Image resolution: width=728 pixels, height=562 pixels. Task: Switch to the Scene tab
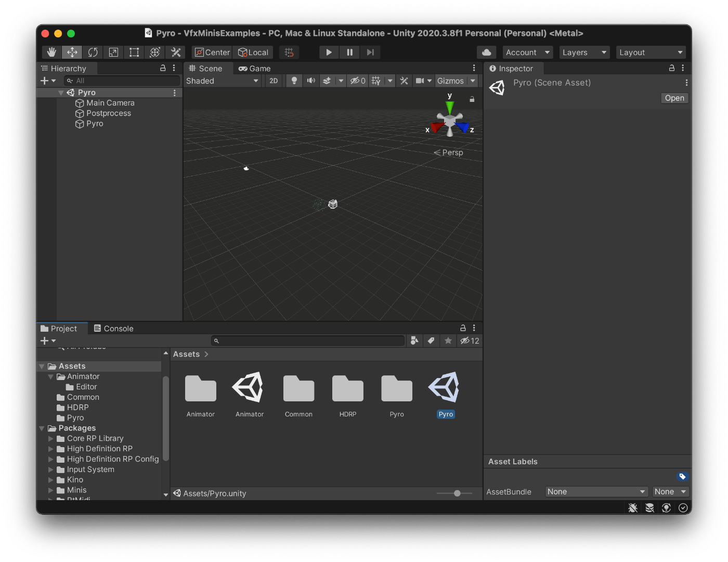pyautogui.click(x=205, y=68)
